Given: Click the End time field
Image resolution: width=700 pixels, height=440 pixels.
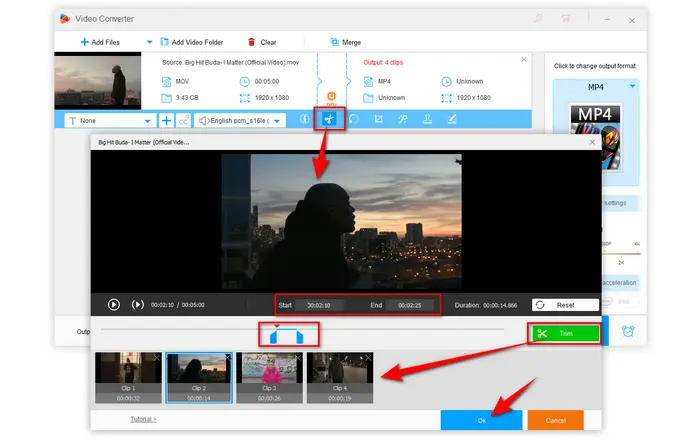Looking at the screenshot, I should (410, 305).
